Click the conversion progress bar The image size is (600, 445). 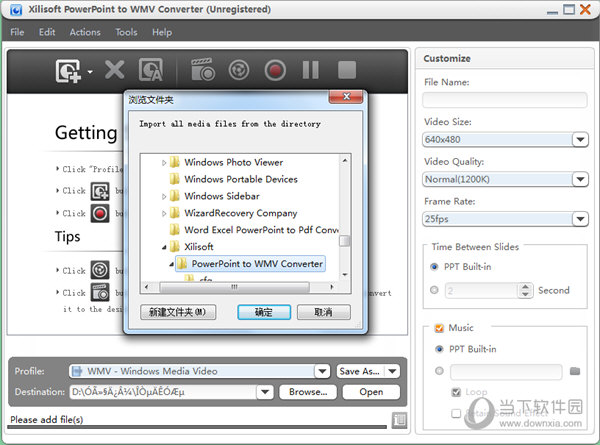pyautogui.click(x=197, y=427)
